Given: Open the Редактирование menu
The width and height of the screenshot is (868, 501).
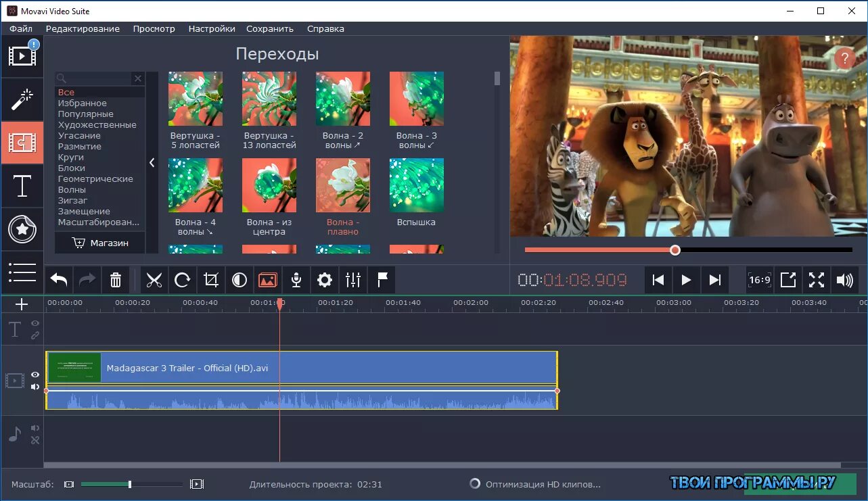Looking at the screenshot, I should [83, 28].
